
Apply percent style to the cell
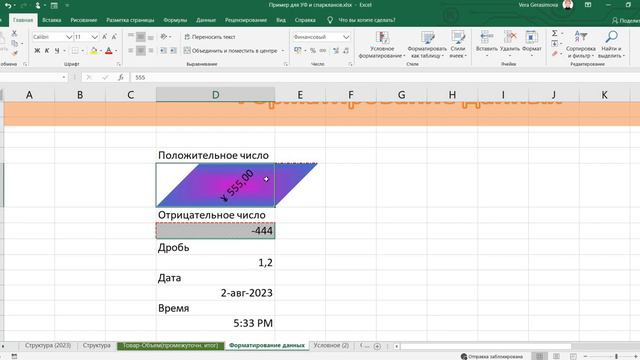(313, 51)
